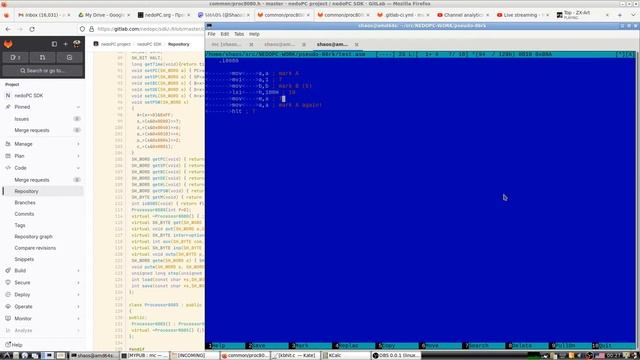Image resolution: width=640 pixels, height=360 pixels.
Task: Expand the Monitor menu in sidebar
Action: click(42, 318)
